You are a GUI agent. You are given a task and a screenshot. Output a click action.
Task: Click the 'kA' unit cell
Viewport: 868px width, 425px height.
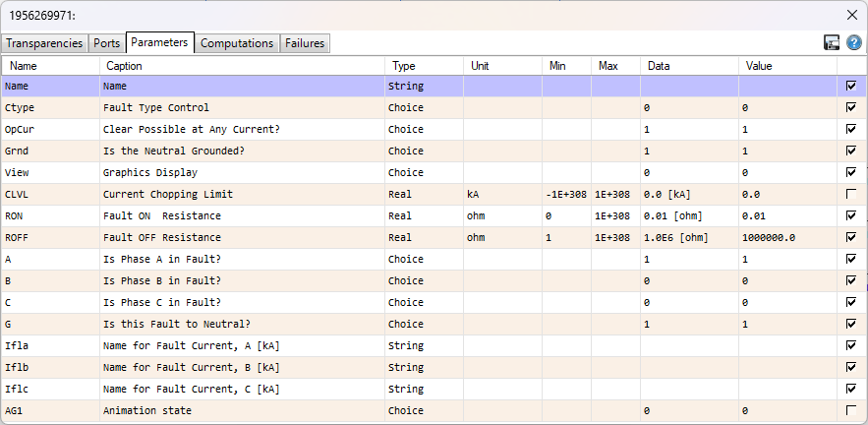pyautogui.click(x=502, y=194)
